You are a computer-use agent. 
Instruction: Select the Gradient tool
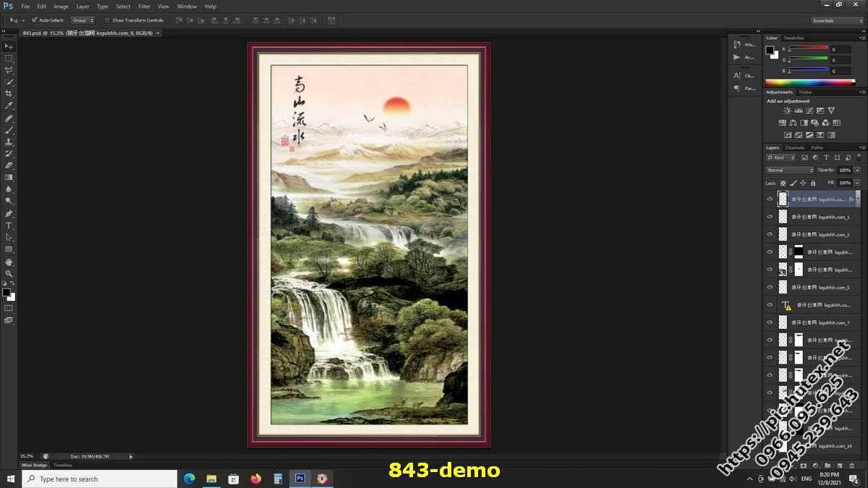tap(9, 177)
